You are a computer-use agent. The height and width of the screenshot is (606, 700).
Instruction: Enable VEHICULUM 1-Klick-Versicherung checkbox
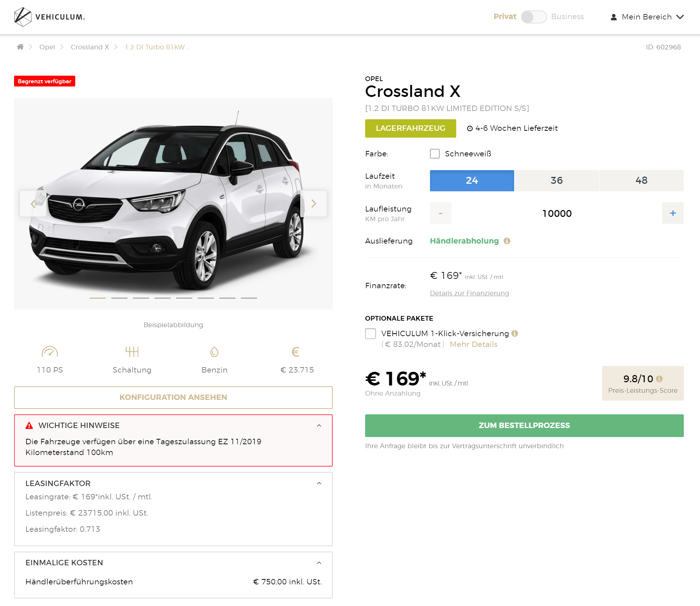click(371, 334)
